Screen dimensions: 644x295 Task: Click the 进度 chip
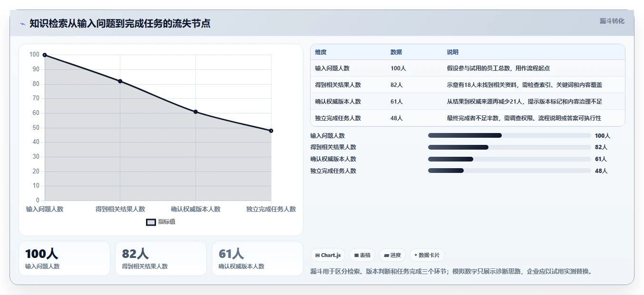392,255
